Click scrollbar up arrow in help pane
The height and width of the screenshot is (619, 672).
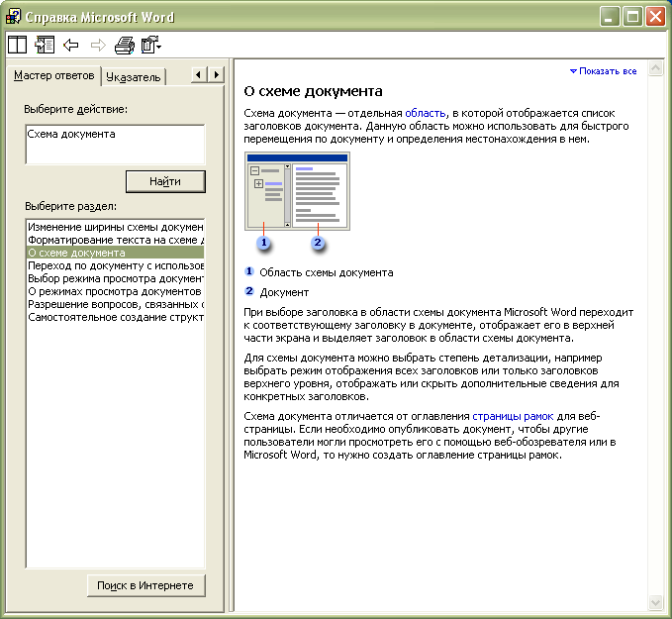point(655,68)
